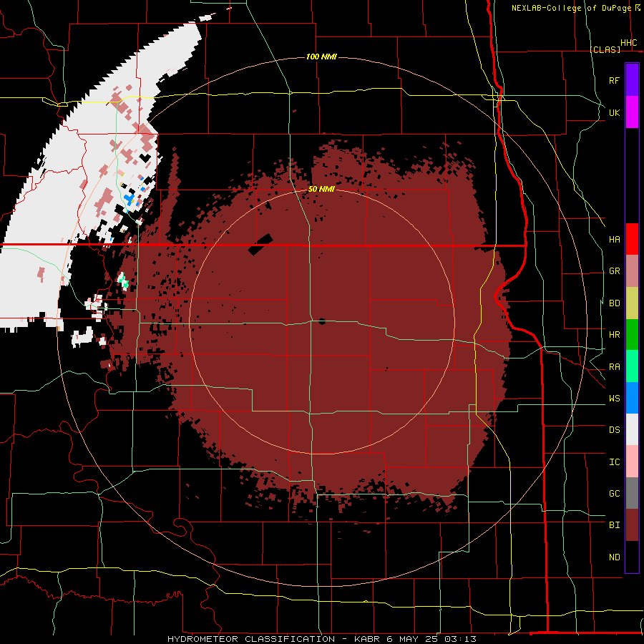
Task: Click the IC pink legend swatch
Action: coord(632,462)
